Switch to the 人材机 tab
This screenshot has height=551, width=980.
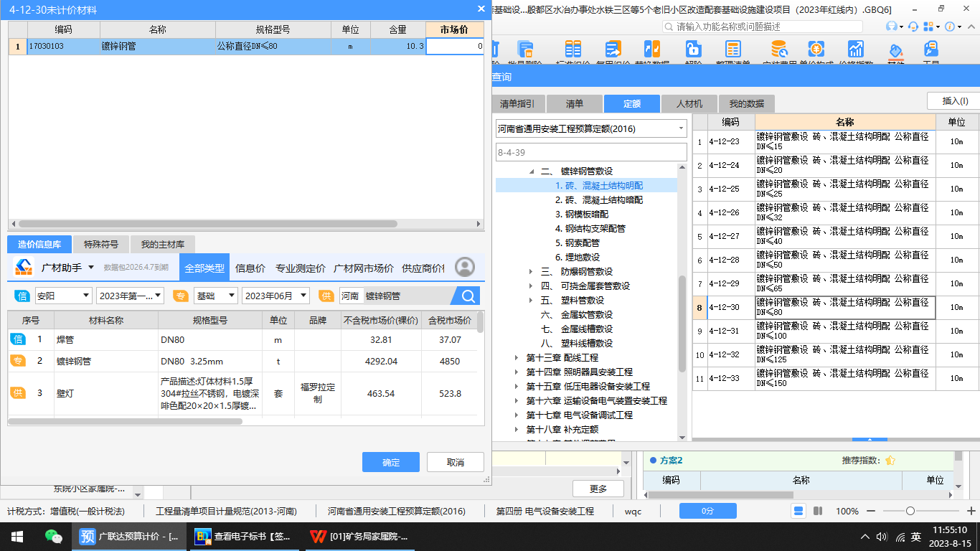pos(688,103)
